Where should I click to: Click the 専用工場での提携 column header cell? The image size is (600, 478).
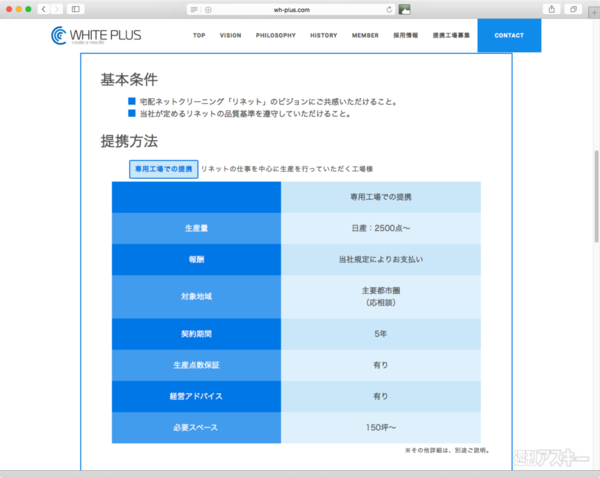(381, 197)
